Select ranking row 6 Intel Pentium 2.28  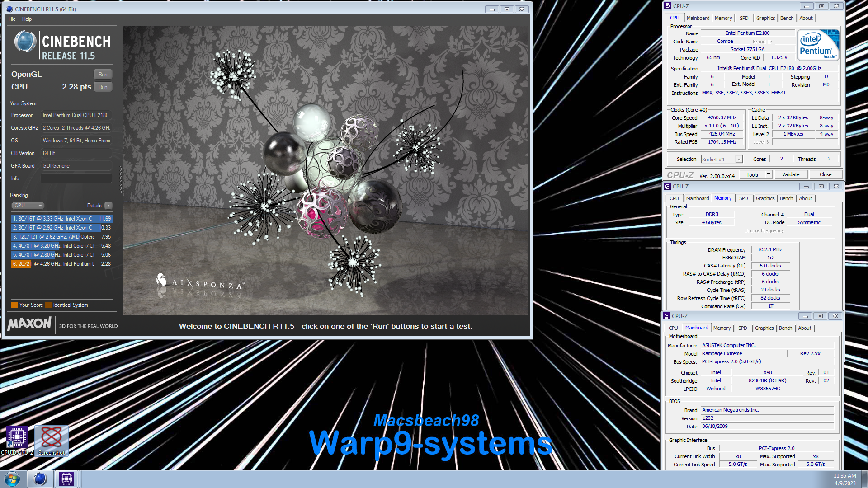coord(61,264)
